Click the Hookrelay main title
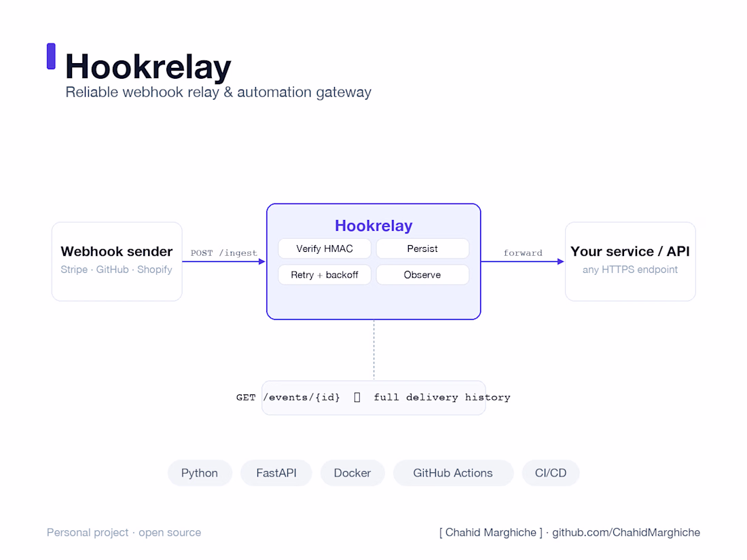Viewport: 747px width, 560px height. pyautogui.click(x=148, y=67)
